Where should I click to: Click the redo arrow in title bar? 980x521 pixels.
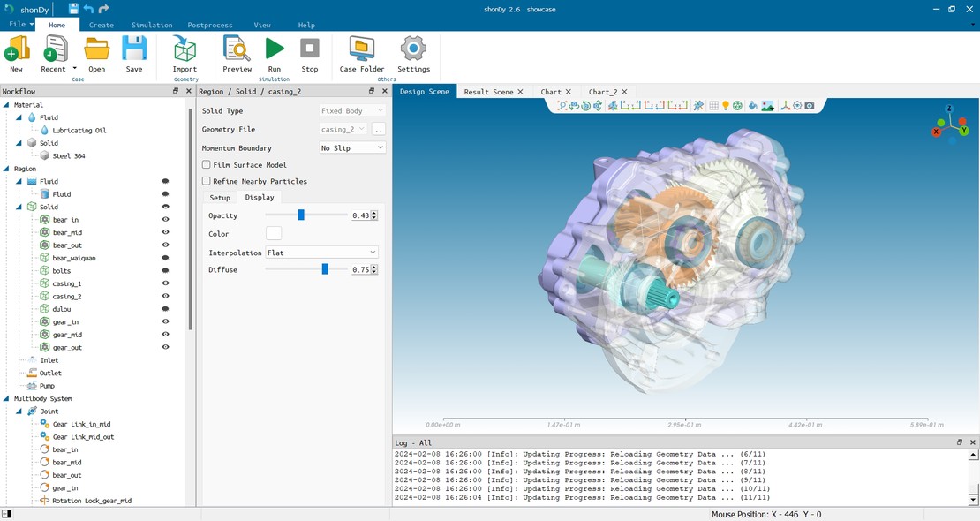(104, 9)
